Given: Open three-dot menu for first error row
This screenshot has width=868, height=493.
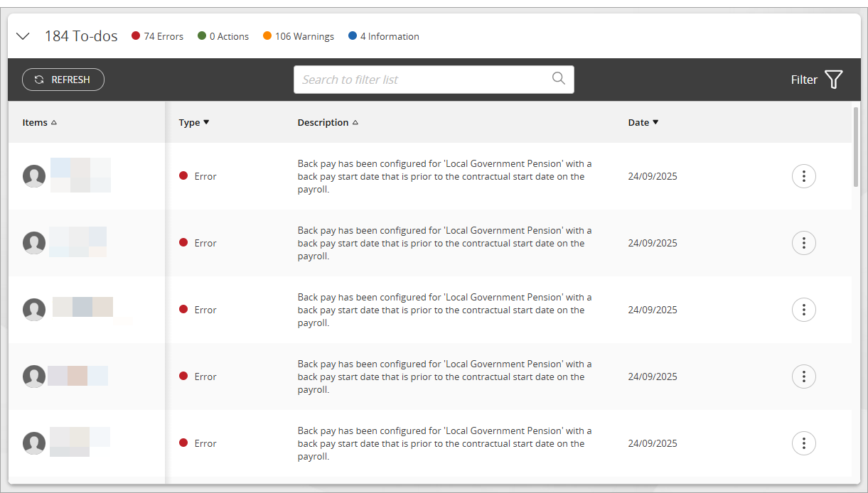Looking at the screenshot, I should 803,176.
